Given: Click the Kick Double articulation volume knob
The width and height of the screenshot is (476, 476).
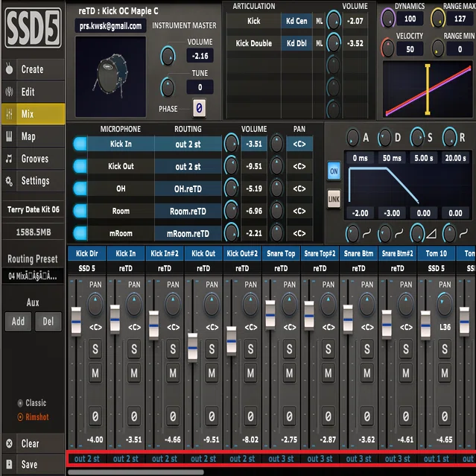Looking at the screenshot, I should pyautogui.click(x=334, y=42).
